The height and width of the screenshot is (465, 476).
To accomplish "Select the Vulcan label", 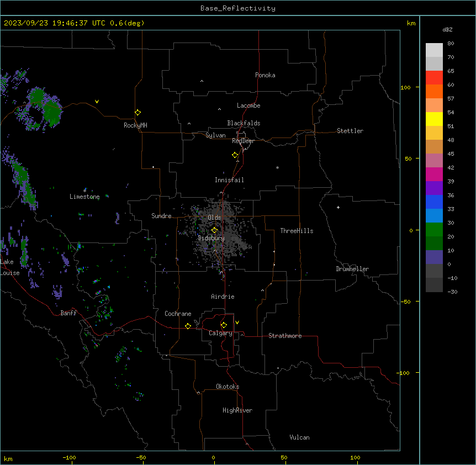I will 300,437.
